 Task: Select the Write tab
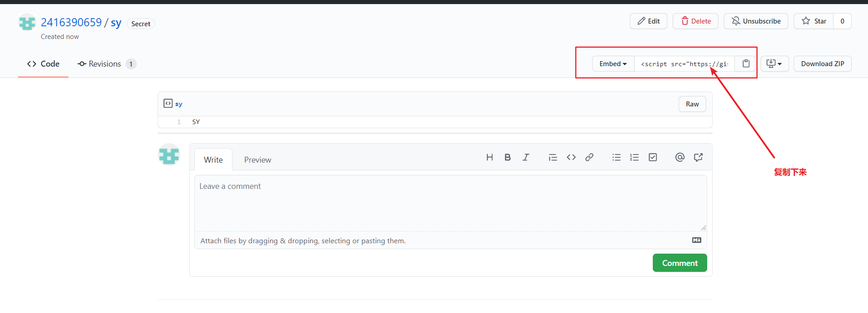(213, 159)
